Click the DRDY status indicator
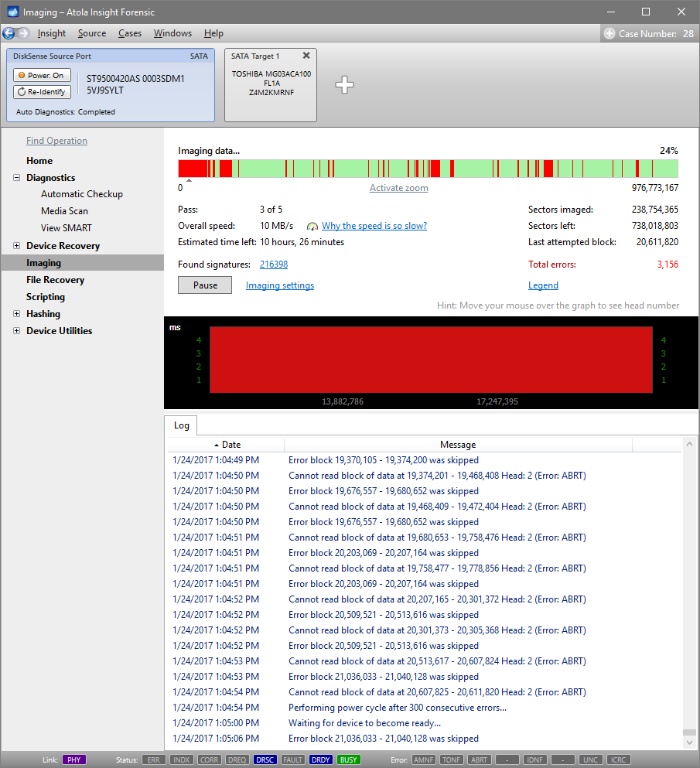This screenshot has height=768, width=700. coord(320,759)
